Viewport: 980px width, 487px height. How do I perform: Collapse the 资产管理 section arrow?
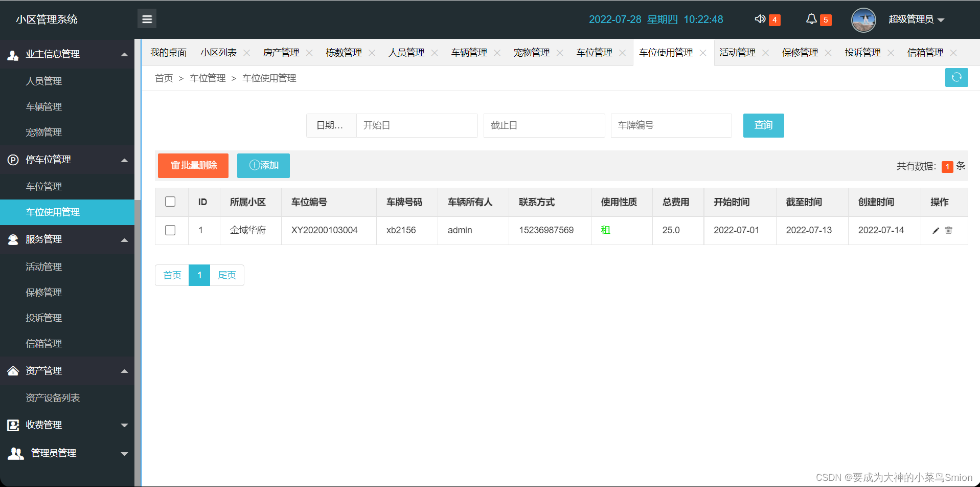click(124, 371)
